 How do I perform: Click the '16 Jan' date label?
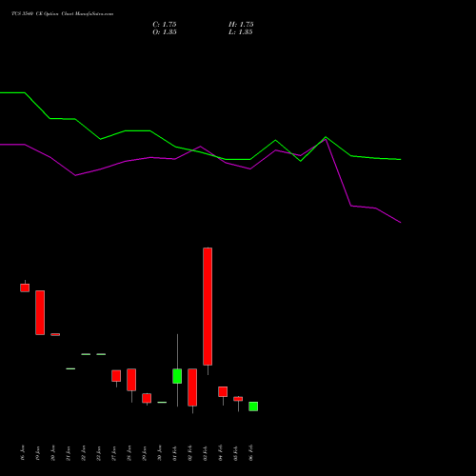click(x=23, y=452)
